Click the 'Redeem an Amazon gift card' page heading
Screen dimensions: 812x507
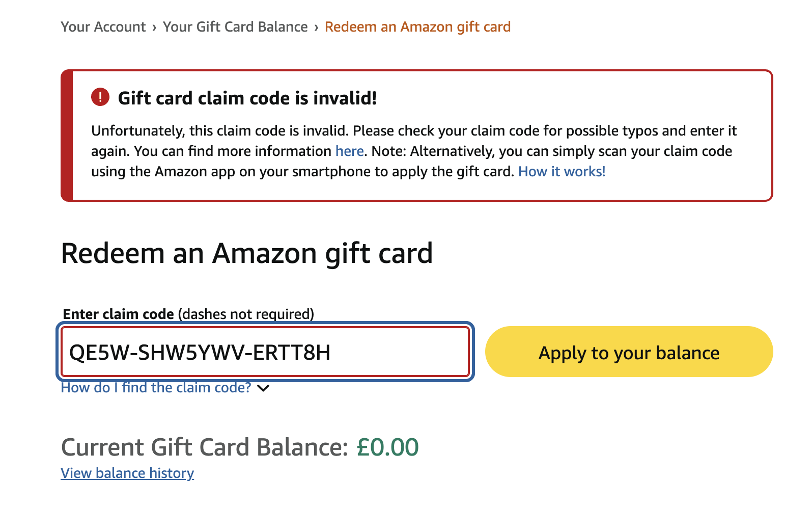point(247,253)
